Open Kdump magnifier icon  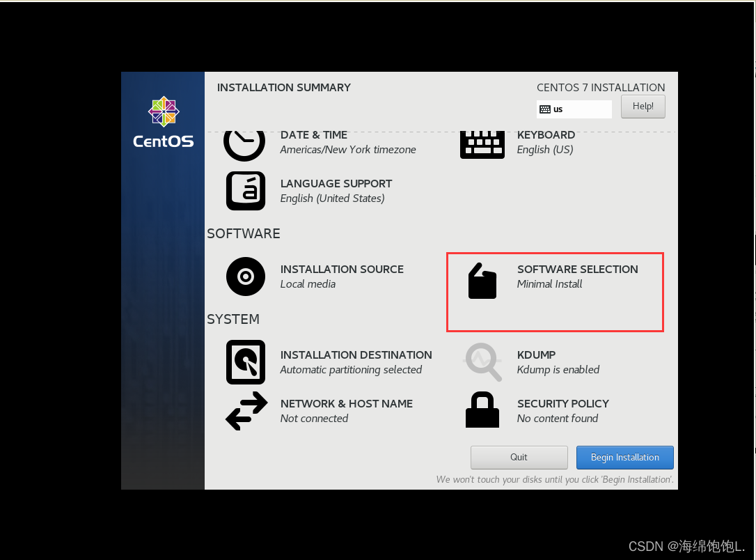[x=483, y=362]
